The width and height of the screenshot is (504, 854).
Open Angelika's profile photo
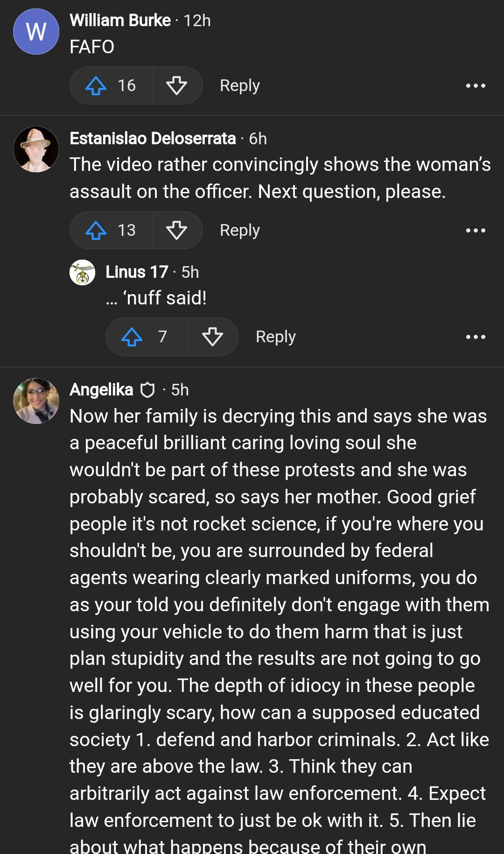click(x=36, y=401)
